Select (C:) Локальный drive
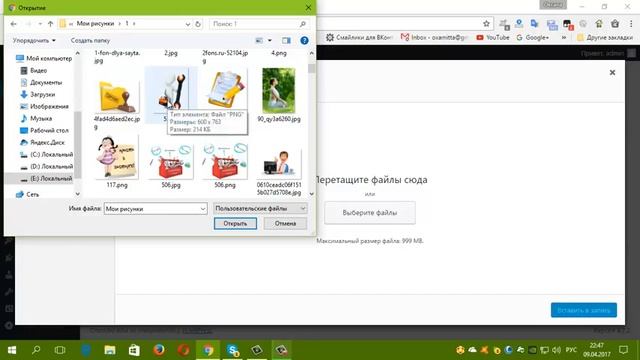Viewport: 640px width, 360px height. click(46, 155)
